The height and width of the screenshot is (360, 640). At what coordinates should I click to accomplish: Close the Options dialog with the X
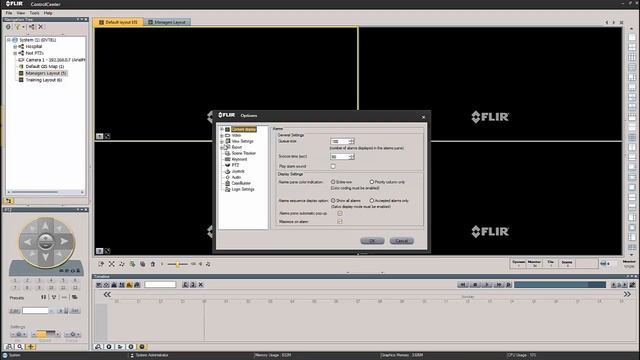pyautogui.click(x=423, y=117)
